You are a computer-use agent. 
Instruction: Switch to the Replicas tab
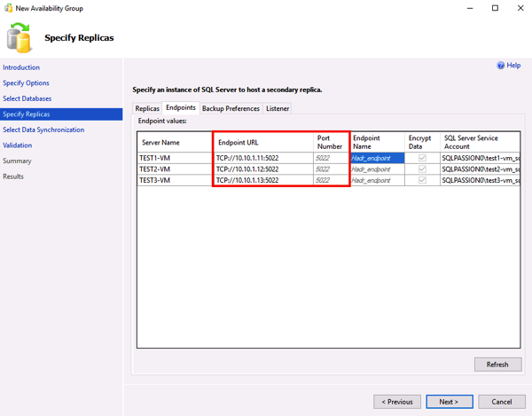click(147, 108)
